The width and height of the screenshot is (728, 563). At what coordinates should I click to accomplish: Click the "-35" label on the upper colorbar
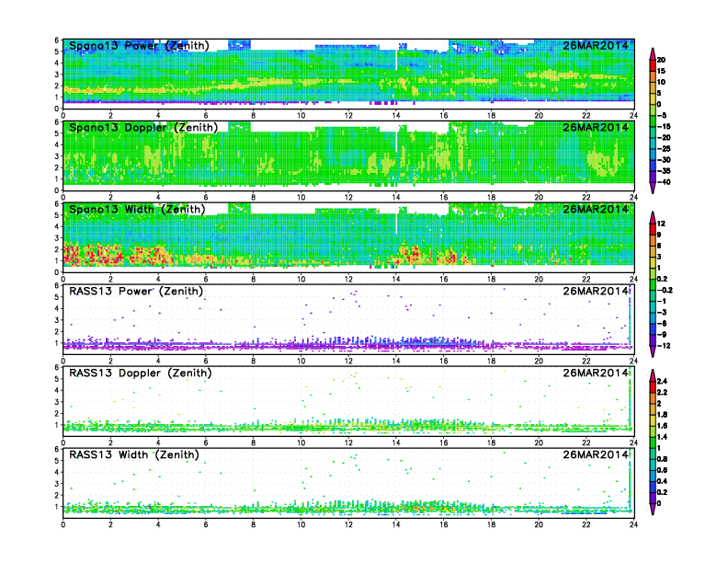point(664,171)
